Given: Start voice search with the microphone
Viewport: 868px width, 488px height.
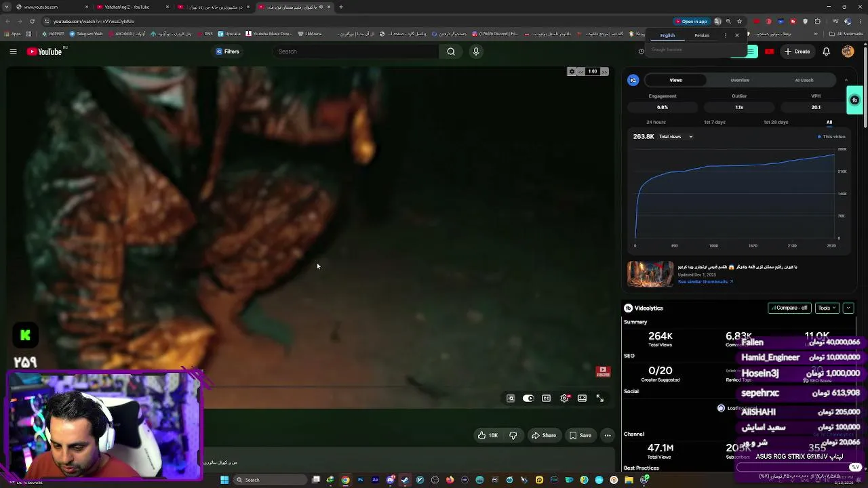Looking at the screenshot, I should (476, 52).
